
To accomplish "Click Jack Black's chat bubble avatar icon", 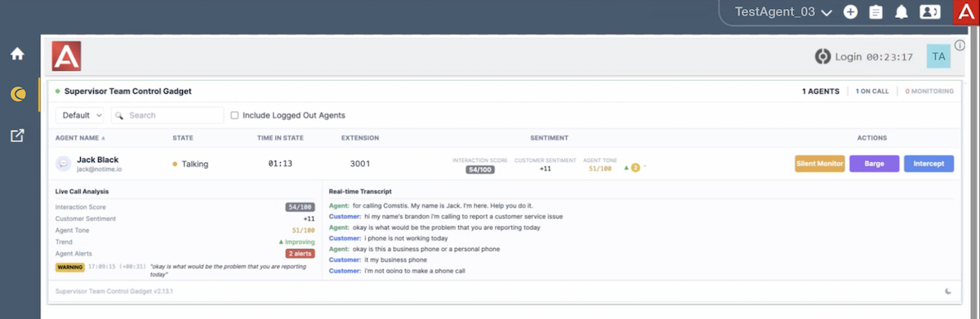I will [63, 163].
